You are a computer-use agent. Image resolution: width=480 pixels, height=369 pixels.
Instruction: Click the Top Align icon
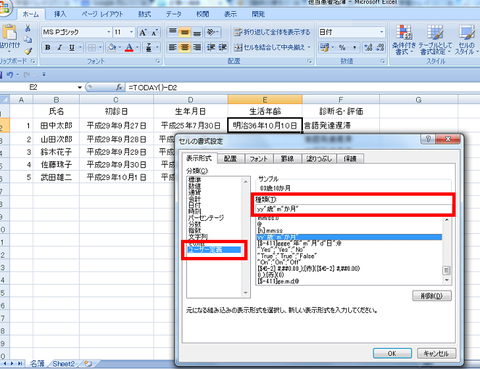tap(172, 32)
